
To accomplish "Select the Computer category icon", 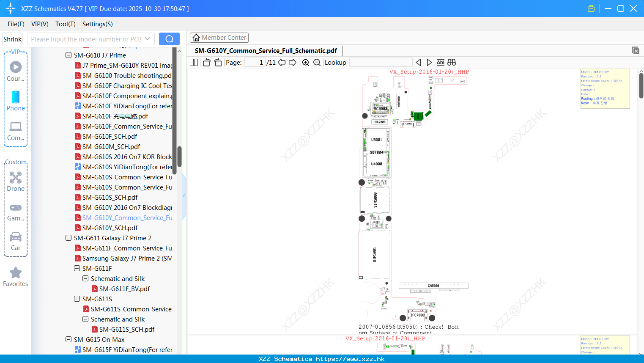I will (x=16, y=131).
